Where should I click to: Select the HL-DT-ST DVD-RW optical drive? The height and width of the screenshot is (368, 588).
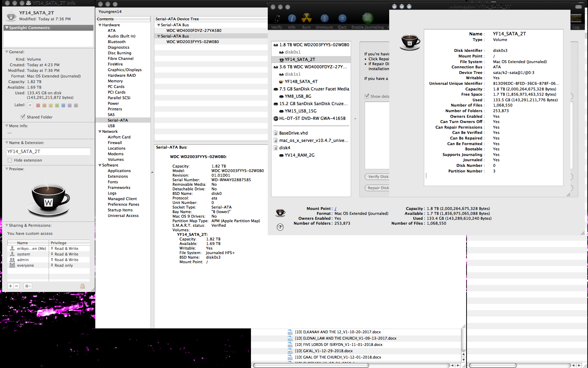click(311, 118)
